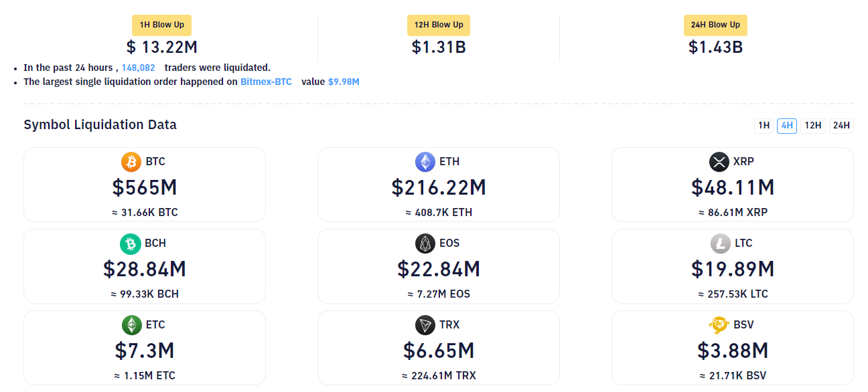Switch symbol data to 12H timeframe

(x=813, y=126)
